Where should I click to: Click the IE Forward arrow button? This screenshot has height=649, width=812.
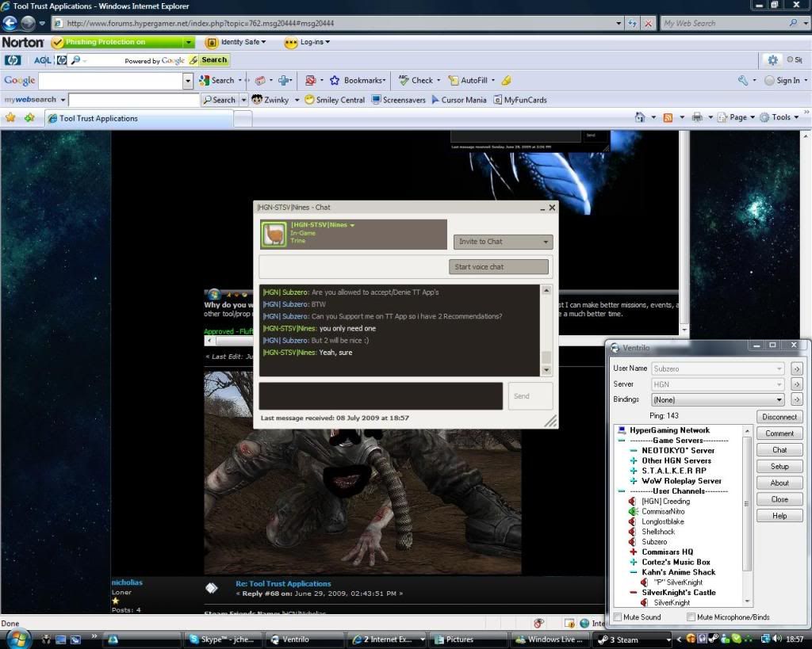[x=28, y=23]
